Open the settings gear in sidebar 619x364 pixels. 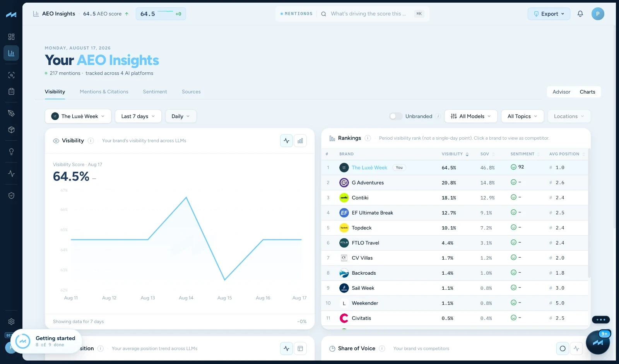pos(11,321)
